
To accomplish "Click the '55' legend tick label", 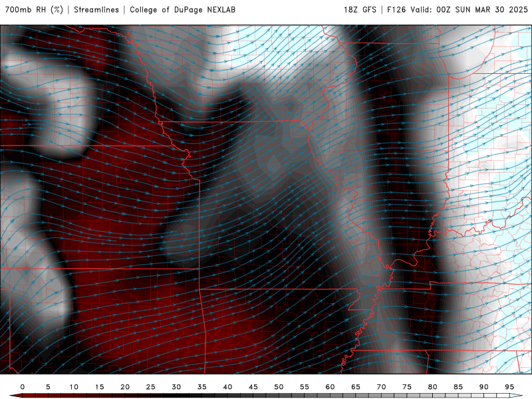I will pyautogui.click(x=305, y=387).
